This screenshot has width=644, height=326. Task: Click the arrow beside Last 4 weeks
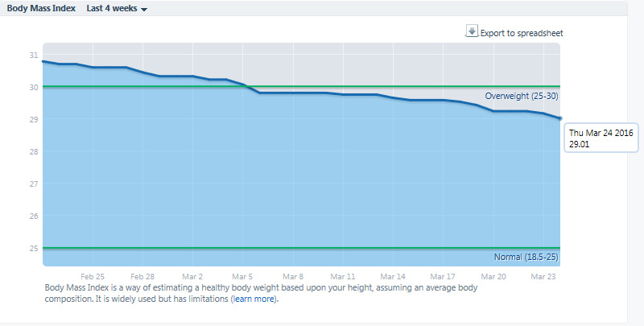pyautogui.click(x=144, y=10)
